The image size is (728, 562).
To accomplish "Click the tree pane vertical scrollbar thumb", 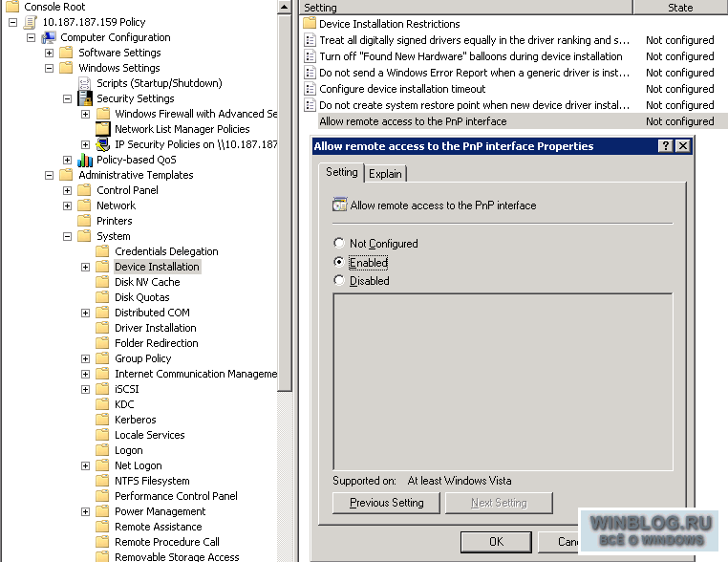I will point(285,203).
